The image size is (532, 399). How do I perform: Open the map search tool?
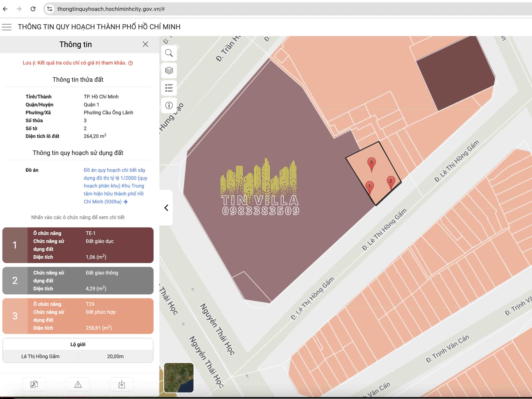coord(169,53)
